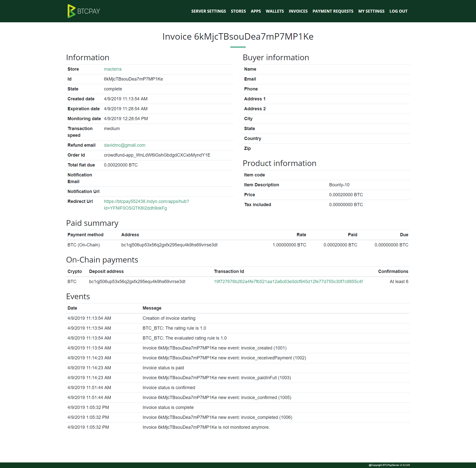Click the Item Description Bounty-10 value

pos(339,185)
